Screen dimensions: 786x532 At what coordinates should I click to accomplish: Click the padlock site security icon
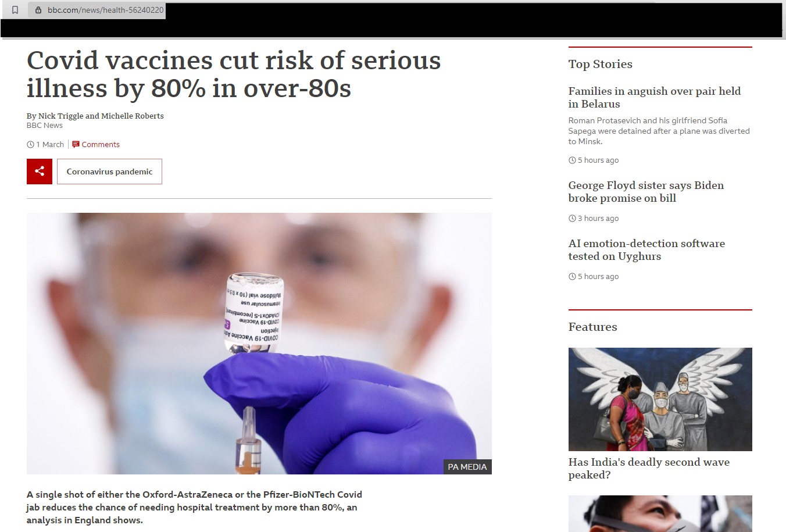click(38, 10)
